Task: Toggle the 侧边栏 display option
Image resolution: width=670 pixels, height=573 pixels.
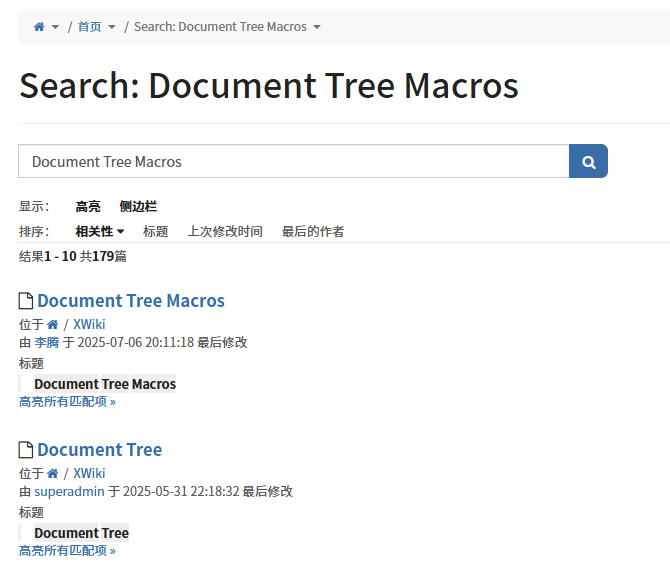Action: point(138,207)
